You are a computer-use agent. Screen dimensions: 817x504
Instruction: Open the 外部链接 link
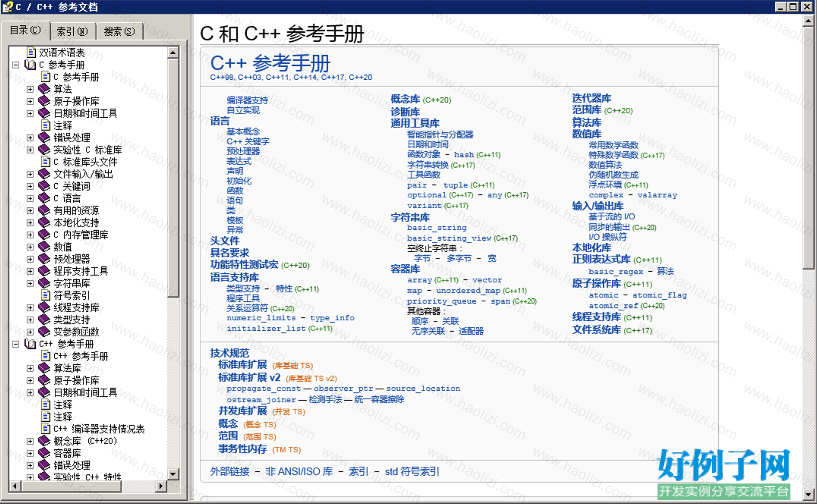230,471
